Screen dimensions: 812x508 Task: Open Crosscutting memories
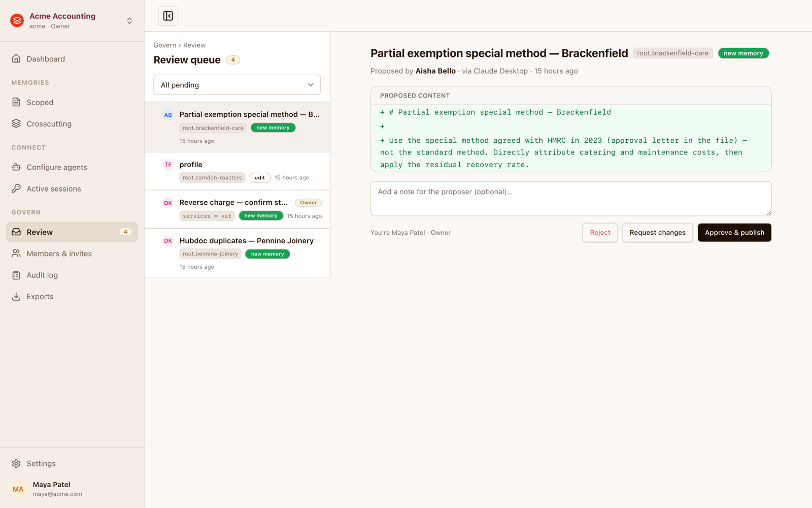click(x=72, y=124)
